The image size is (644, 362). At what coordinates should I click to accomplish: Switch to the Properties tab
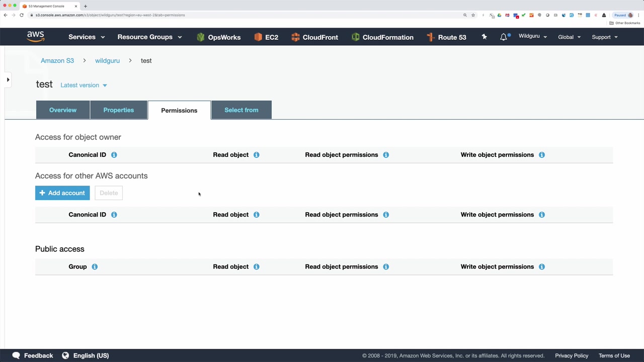point(119,110)
